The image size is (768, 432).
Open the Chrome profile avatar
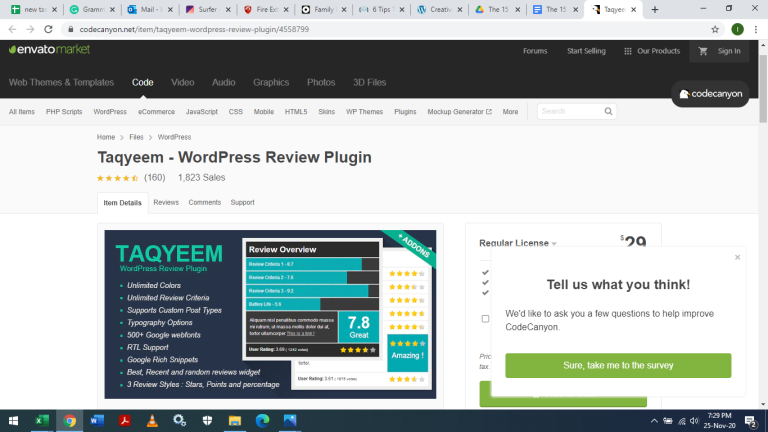click(737, 29)
